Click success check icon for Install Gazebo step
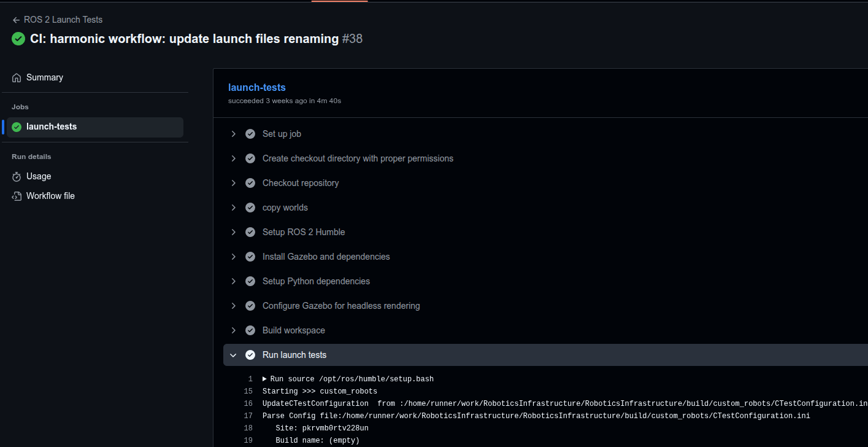 click(250, 257)
